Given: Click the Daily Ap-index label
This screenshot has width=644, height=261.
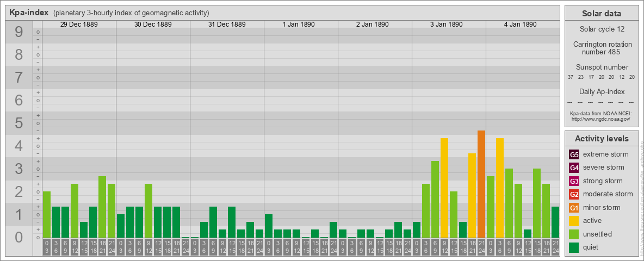Looking at the screenshot, I should point(602,91).
